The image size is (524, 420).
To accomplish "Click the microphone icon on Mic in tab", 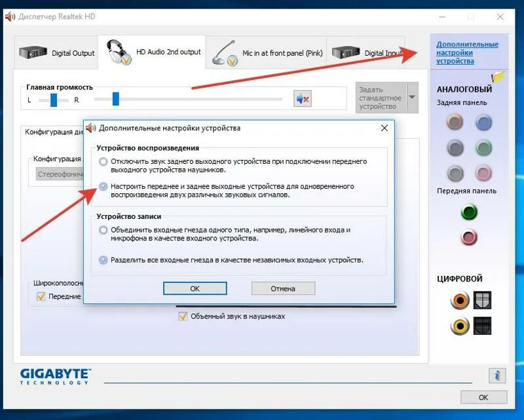I will (225, 54).
